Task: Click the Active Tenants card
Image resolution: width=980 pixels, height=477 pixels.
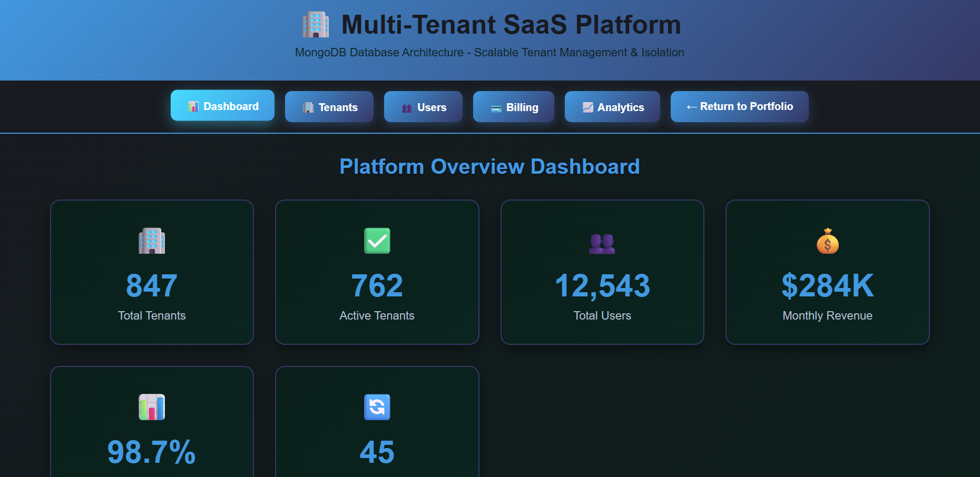Action: (x=377, y=272)
